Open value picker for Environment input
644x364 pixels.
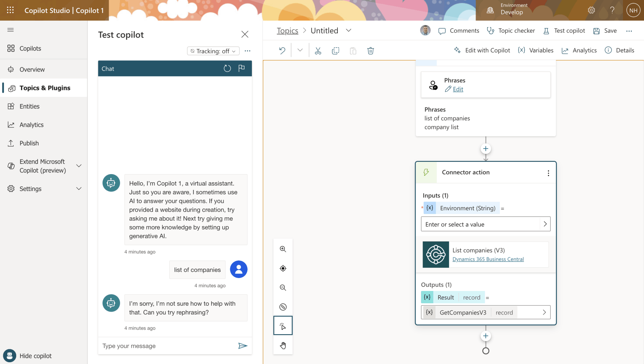tap(545, 224)
